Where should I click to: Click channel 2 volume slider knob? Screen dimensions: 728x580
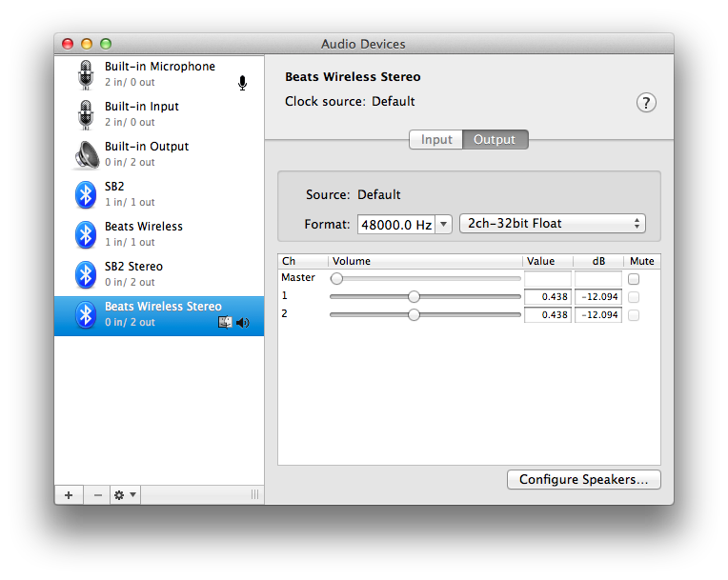click(414, 314)
